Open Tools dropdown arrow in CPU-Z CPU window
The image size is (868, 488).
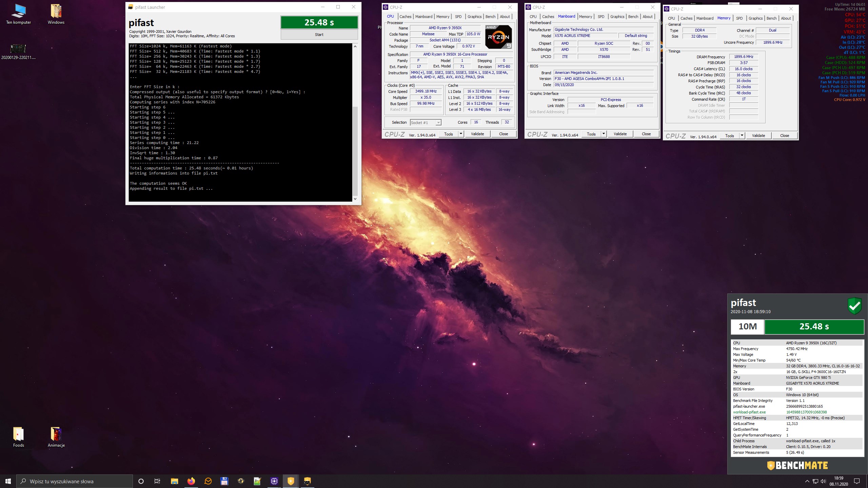[461, 134]
